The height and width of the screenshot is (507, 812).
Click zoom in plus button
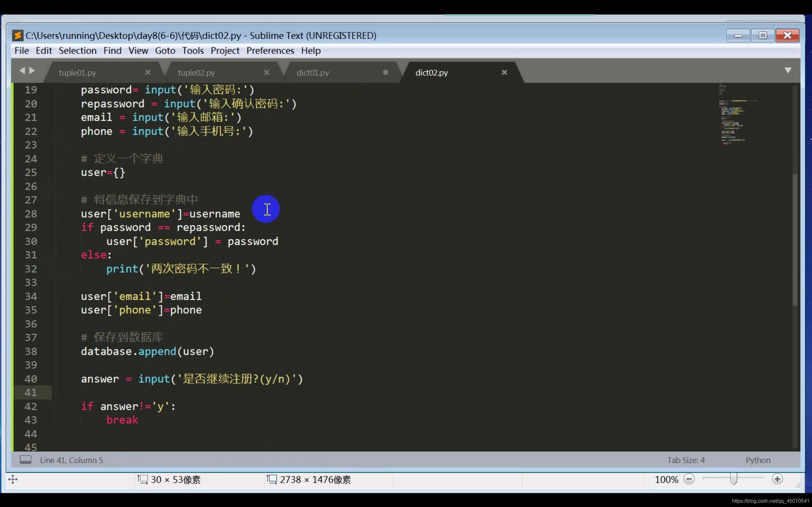[x=777, y=479]
